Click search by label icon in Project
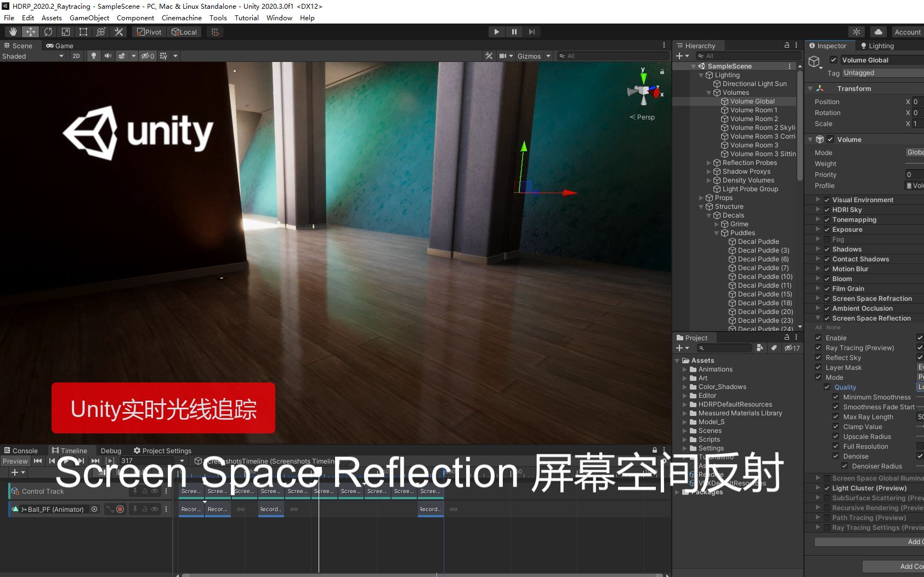The height and width of the screenshot is (577, 924). (x=774, y=348)
